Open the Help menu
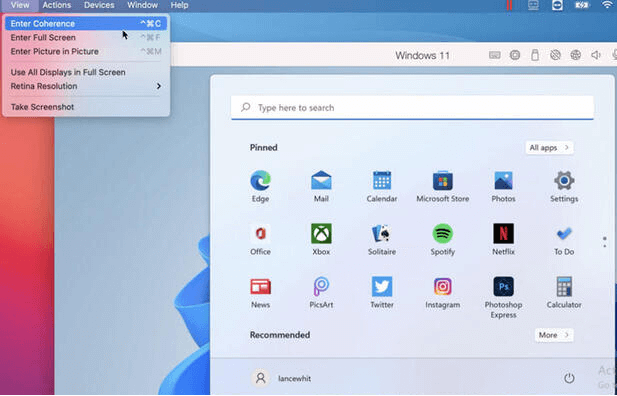Screen dimensions: 617x396 coord(179,5)
